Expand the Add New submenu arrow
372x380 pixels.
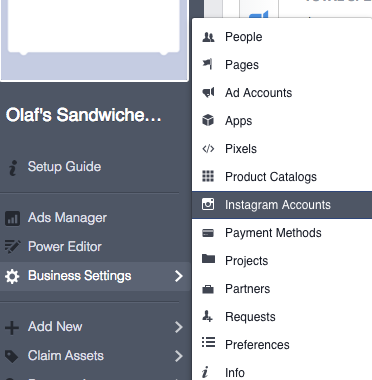(x=179, y=327)
